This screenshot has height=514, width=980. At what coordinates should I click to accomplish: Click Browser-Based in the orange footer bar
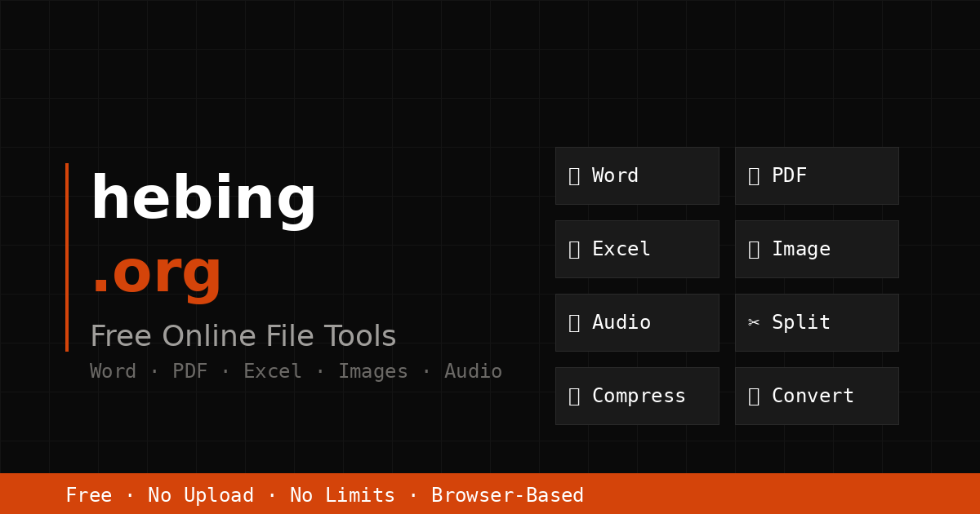tap(507, 496)
